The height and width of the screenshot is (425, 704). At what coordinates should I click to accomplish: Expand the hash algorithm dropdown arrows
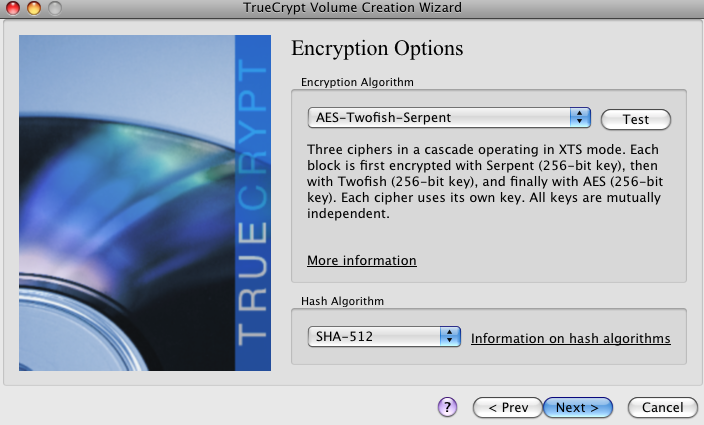point(450,336)
